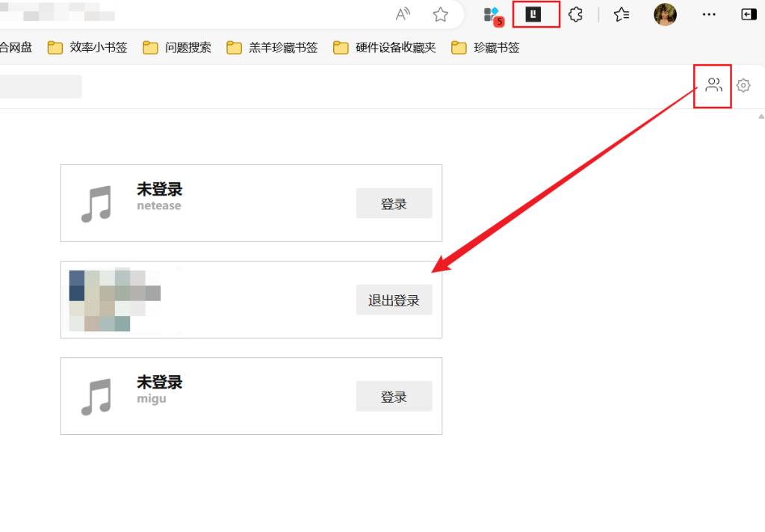The width and height of the screenshot is (765, 532).
Task: Click the accounts people icon in Listen1 popup
Action: click(x=712, y=84)
